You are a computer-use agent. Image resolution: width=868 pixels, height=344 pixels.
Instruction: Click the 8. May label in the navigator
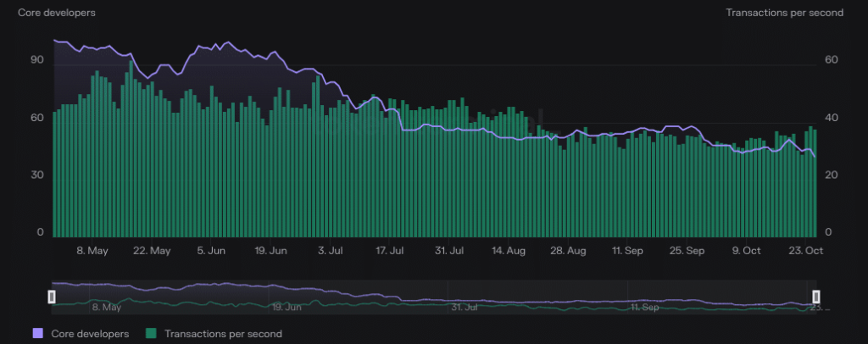(x=107, y=307)
